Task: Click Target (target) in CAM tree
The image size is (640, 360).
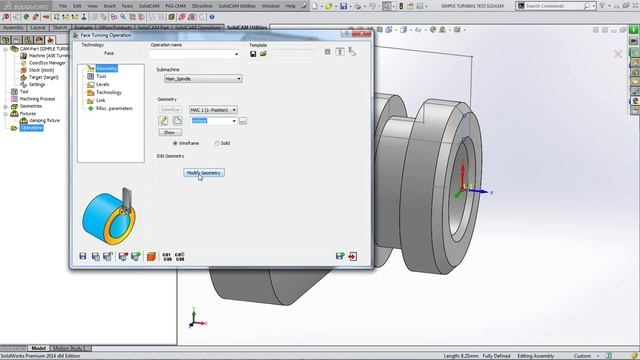Action: [44, 77]
